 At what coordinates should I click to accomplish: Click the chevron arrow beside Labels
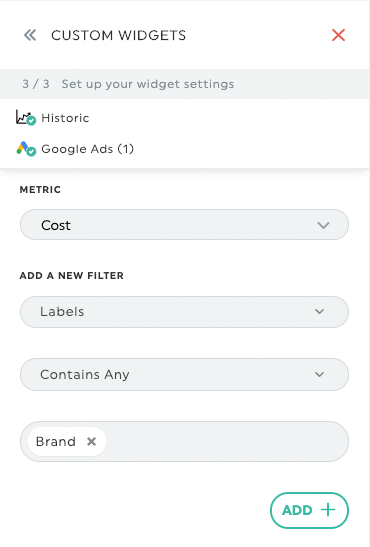point(319,312)
